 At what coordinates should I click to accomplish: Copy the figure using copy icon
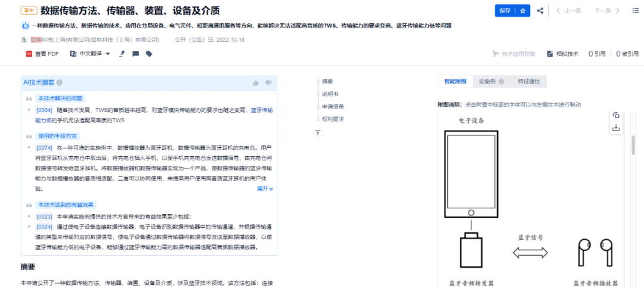pyautogui.click(x=615, y=116)
